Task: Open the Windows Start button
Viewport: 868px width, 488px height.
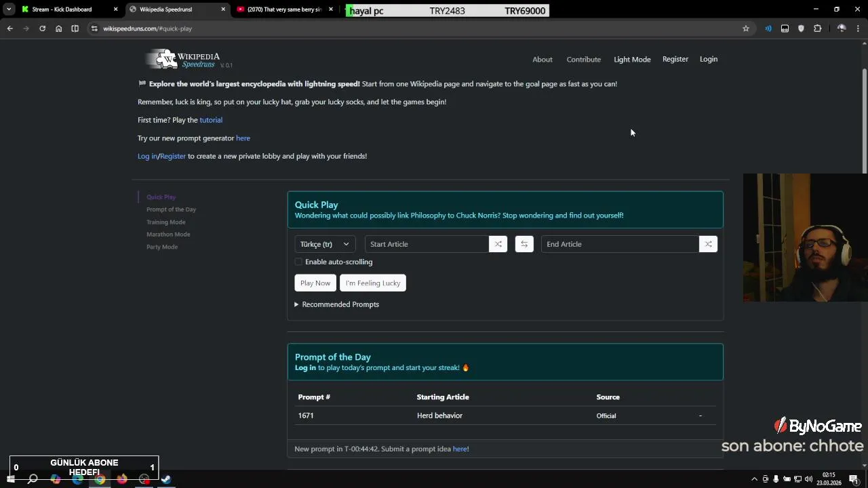Action: coord(10,479)
